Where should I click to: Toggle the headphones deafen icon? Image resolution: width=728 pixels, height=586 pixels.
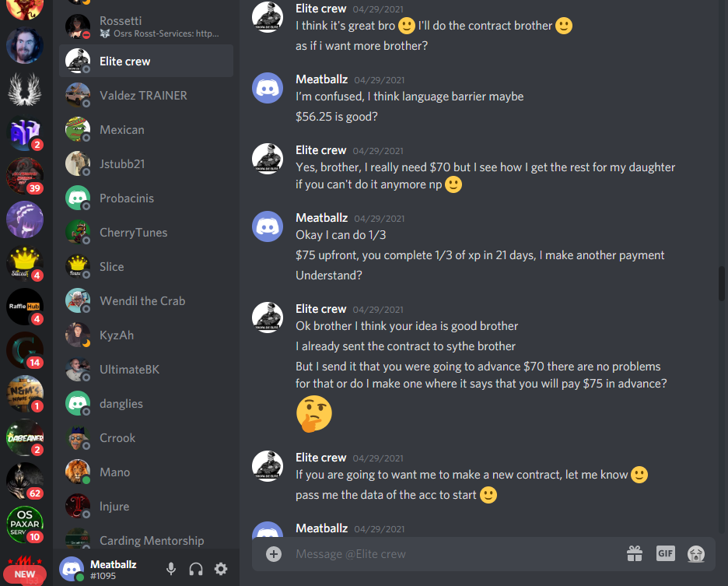(x=196, y=569)
